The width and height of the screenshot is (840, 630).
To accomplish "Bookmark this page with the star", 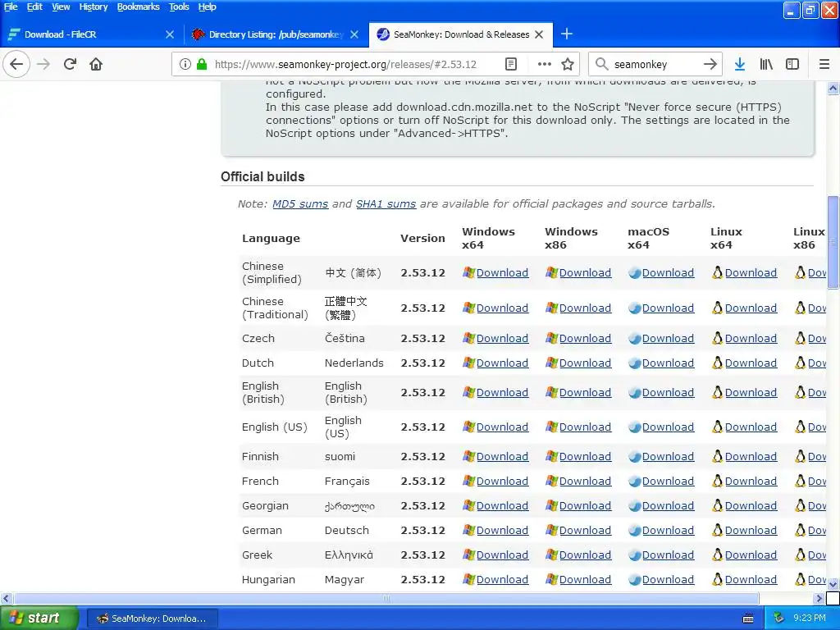I will pyautogui.click(x=568, y=64).
